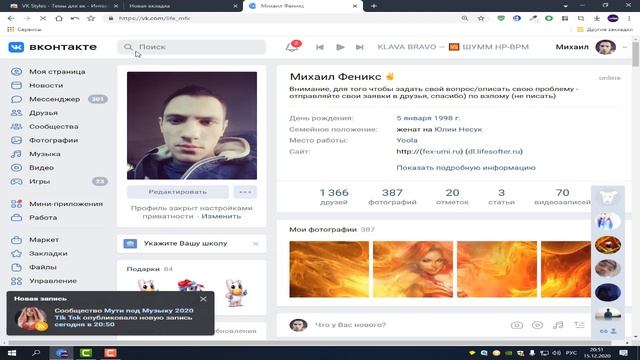Viewport: 640px width, 360px height.
Task: Stop page loading in the browser
Action: point(43,18)
